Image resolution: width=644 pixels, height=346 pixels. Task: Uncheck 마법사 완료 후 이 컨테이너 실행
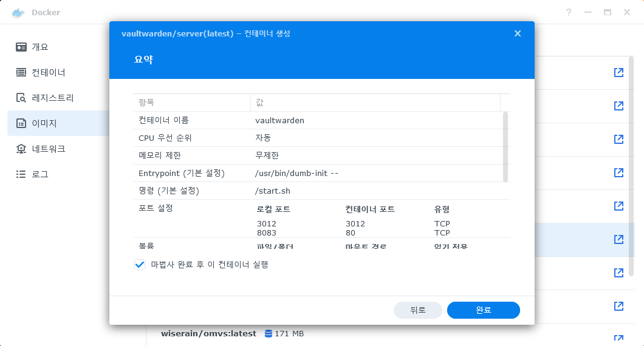[x=140, y=265]
